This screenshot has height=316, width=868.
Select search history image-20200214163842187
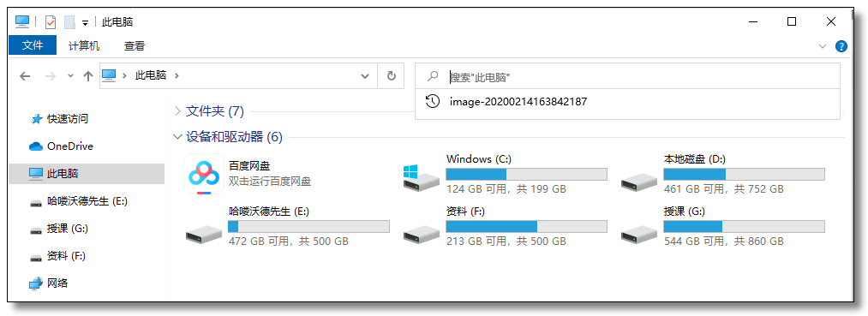[x=518, y=102]
